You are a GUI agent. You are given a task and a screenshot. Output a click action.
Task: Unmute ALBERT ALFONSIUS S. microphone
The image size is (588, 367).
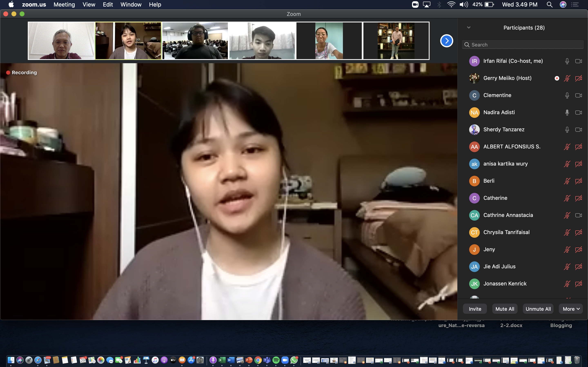tap(567, 147)
